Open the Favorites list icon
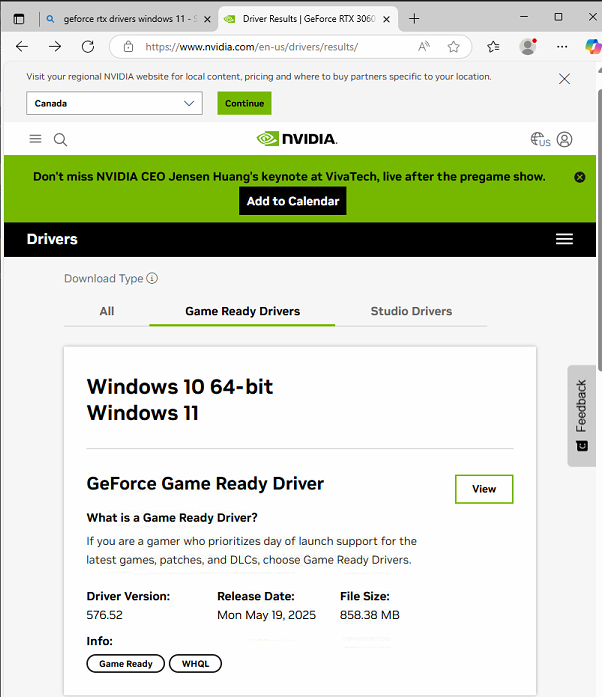Screen dimensions: 602x697 point(493,46)
